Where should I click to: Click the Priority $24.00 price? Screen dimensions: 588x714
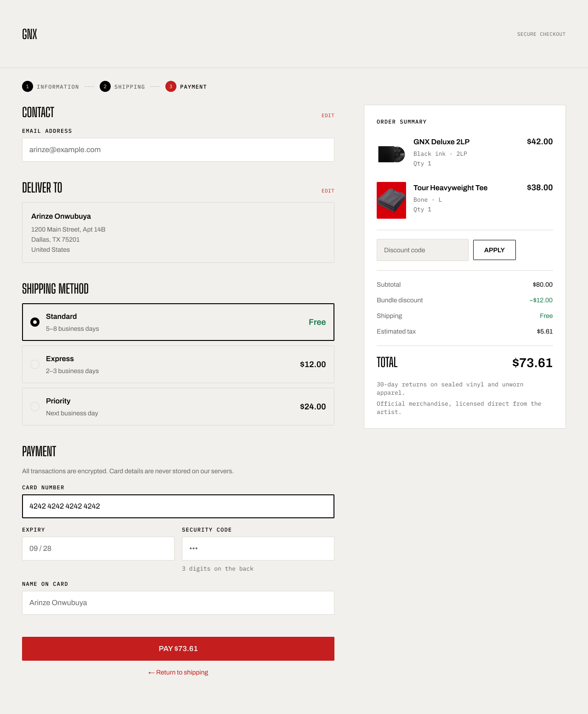313,407
